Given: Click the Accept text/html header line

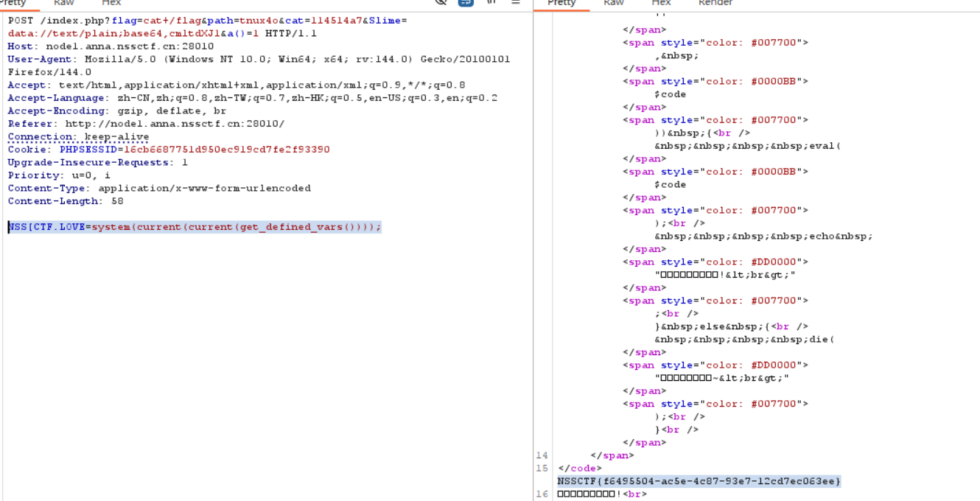Looking at the screenshot, I should [x=237, y=85].
